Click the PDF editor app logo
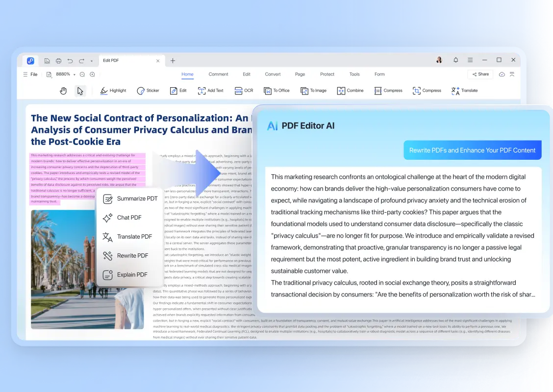553x392 pixels. click(31, 61)
